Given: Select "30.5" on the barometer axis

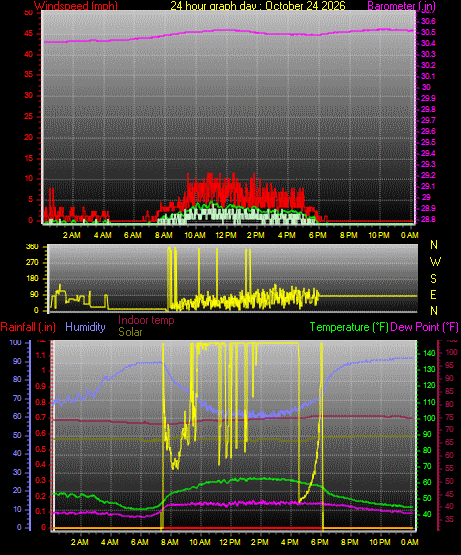Looking at the screenshot, I should [428, 33].
